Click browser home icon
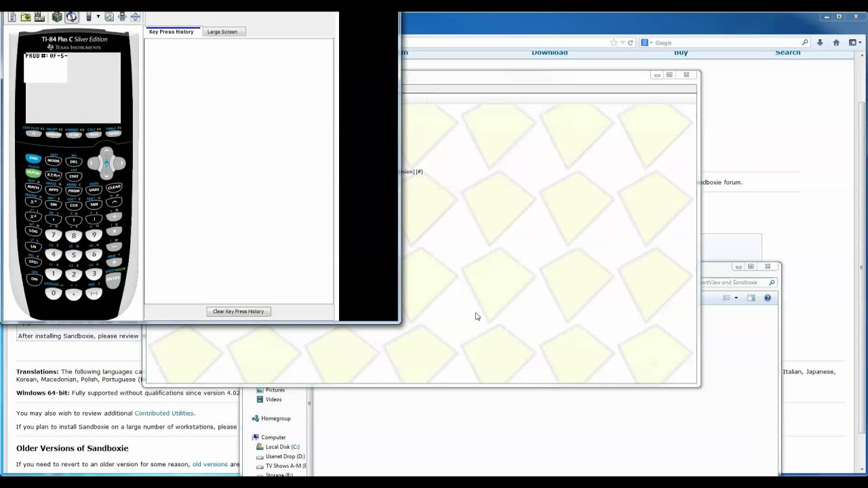Image resolution: width=868 pixels, height=488 pixels. coord(836,43)
